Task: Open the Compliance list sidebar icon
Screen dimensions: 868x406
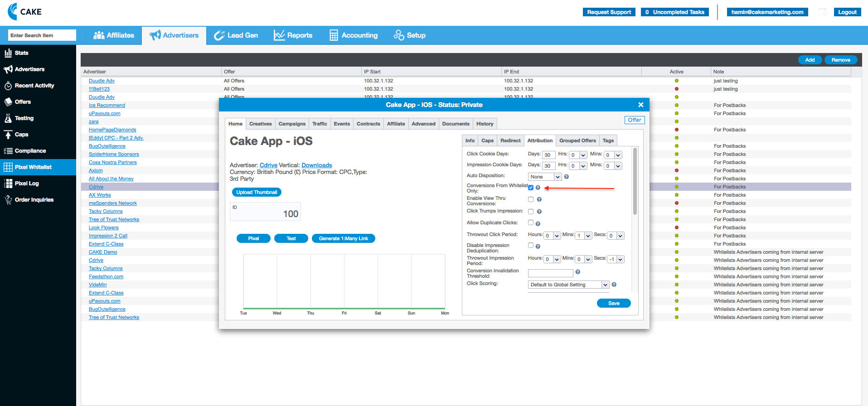Action: point(8,151)
